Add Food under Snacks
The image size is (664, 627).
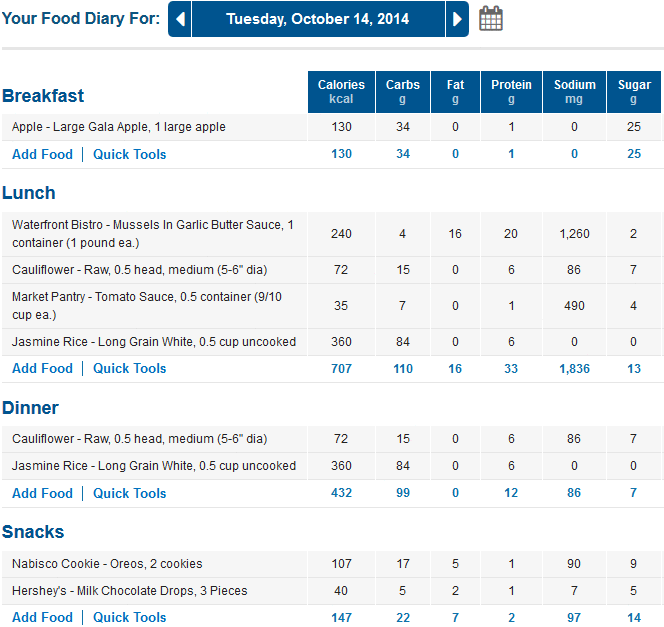(42, 617)
